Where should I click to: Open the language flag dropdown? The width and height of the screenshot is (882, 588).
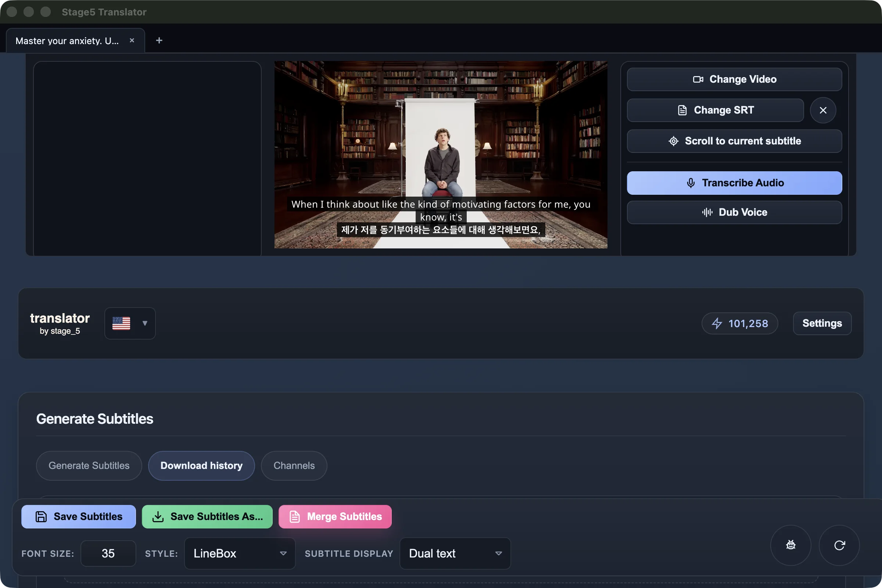coord(130,323)
